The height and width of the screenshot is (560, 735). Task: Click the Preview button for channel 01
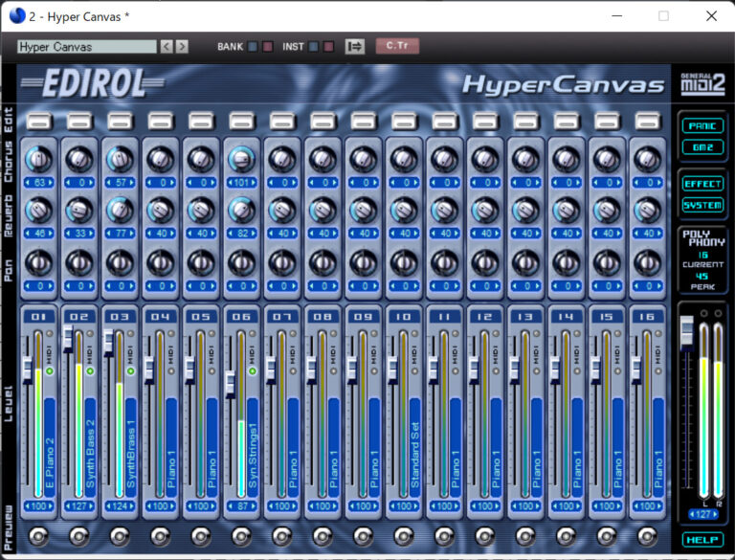pyautogui.click(x=38, y=536)
